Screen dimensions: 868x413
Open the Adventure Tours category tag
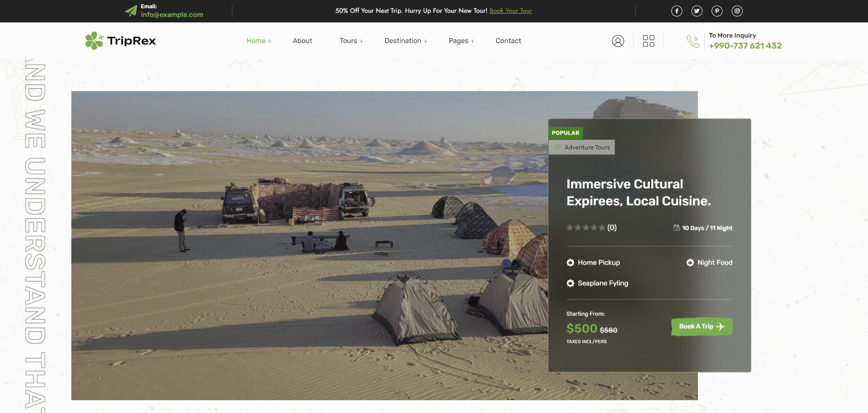click(581, 147)
